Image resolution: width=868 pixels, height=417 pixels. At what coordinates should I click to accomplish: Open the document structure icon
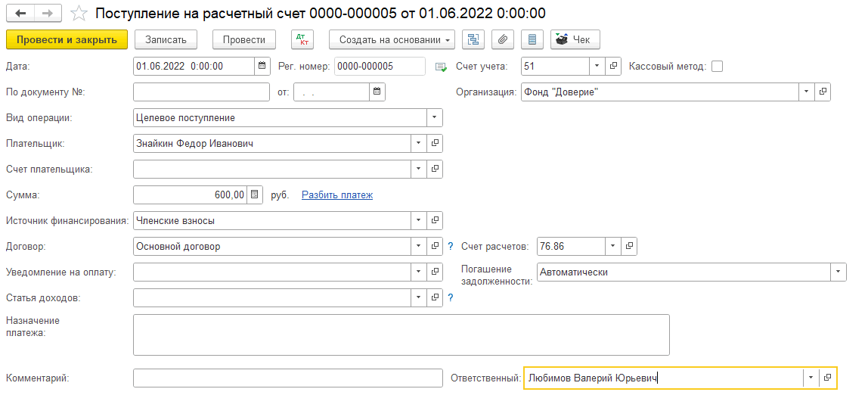(x=473, y=39)
